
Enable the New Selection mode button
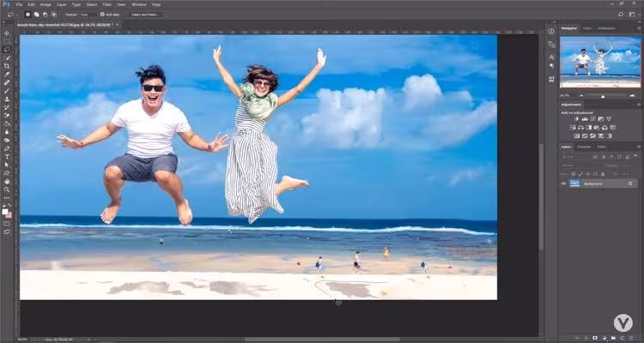pos(28,15)
